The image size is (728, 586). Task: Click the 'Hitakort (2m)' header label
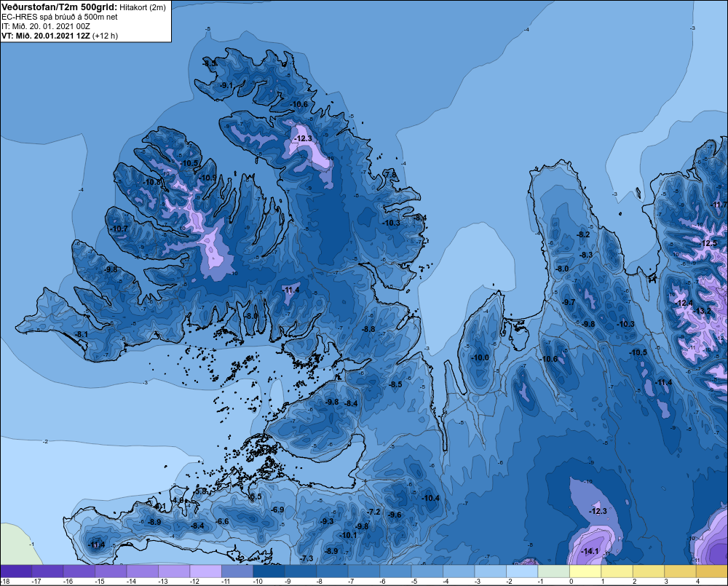(143, 7)
